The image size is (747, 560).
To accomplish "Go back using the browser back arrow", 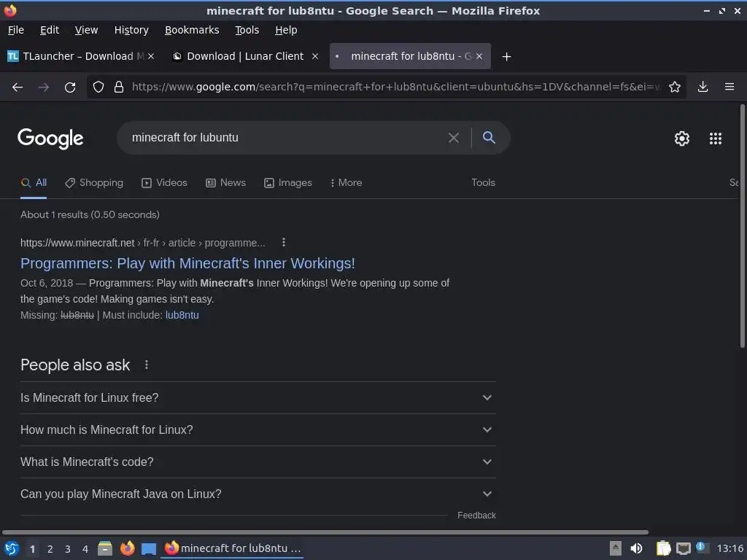I will tap(18, 87).
